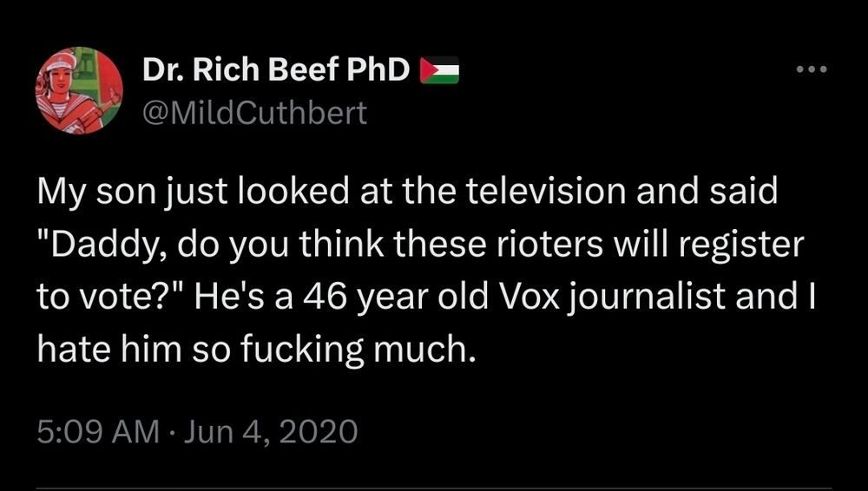Open the Dr. Rich Beef PhD profile avatar

(79, 90)
